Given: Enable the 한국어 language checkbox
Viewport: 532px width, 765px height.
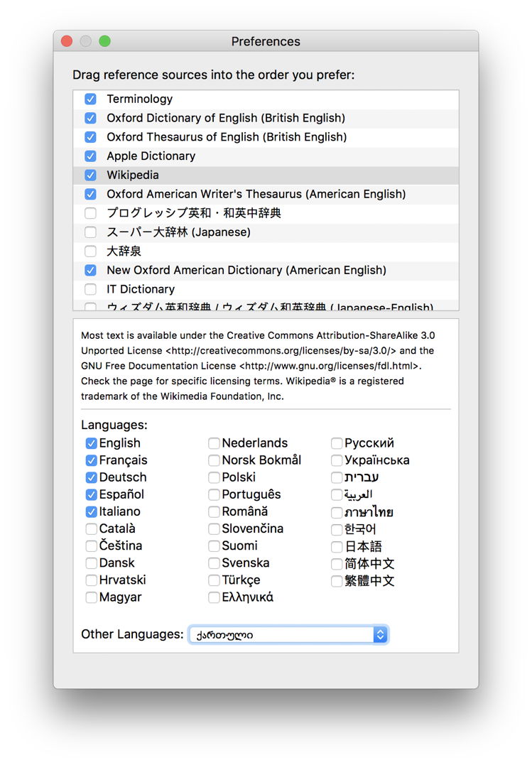Looking at the screenshot, I should coord(337,529).
